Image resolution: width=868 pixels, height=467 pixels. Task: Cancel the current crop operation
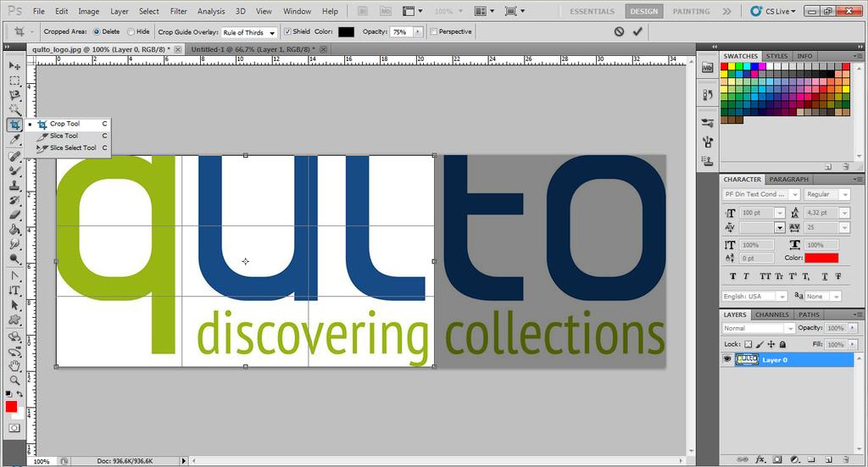tap(619, 31)
